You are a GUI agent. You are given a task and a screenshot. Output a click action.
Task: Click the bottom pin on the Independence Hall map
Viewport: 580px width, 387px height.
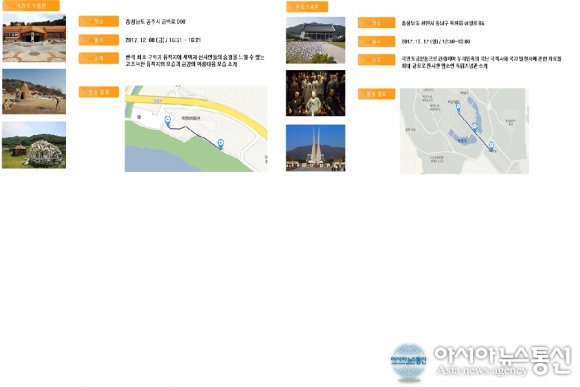point(491,146)
